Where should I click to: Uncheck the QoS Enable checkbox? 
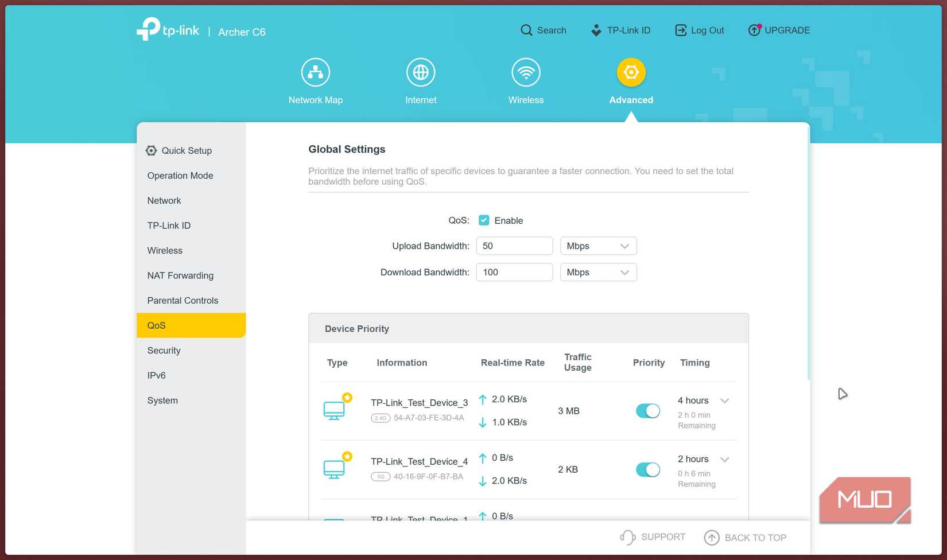tap(484, 220)
